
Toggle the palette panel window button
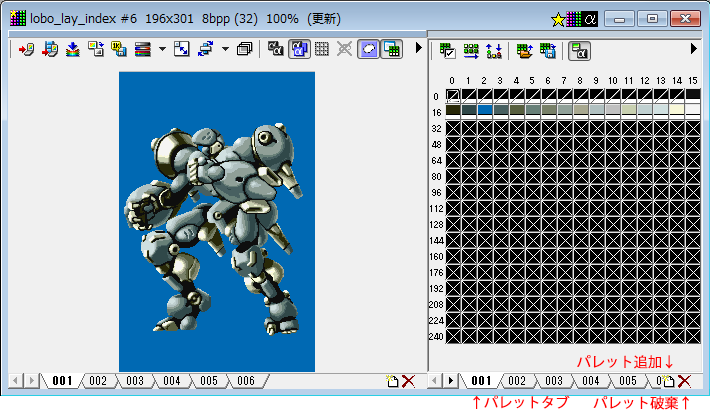coord(392,49)
